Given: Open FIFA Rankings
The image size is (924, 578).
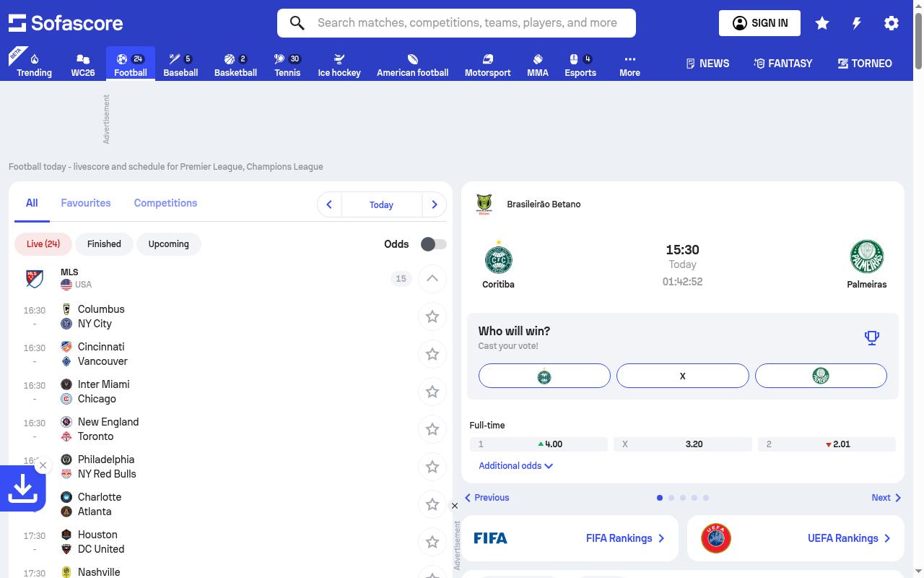Looking at the screenshot, I should 570,538.
